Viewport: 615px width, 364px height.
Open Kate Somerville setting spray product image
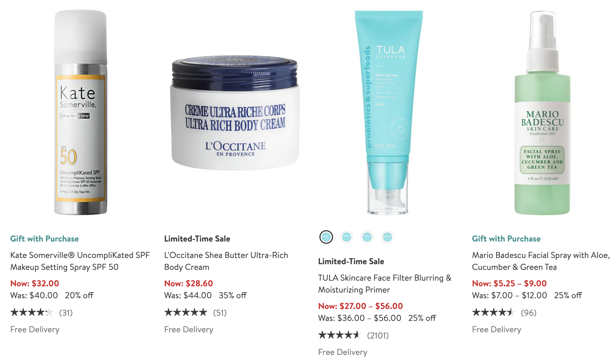coord(81,112)
